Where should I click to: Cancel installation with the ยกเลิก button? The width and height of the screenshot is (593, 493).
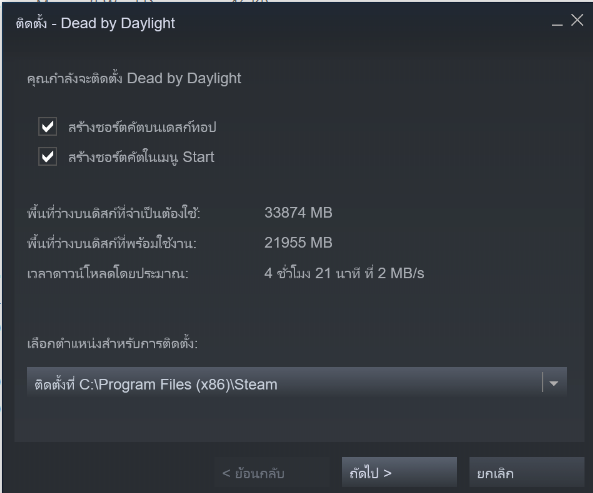pyautogui.click(x=527, y=473)
